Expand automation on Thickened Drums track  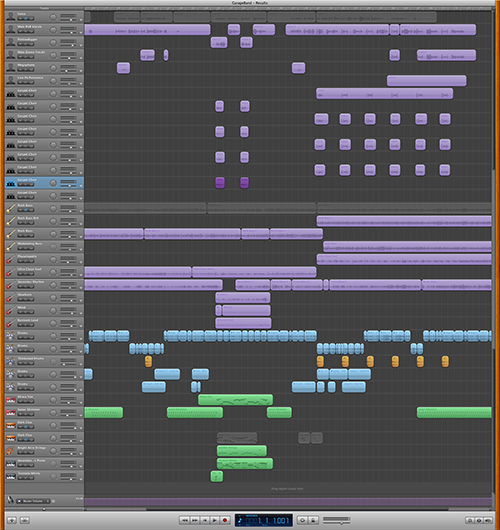pyautogui.click(x=81, y=365)
